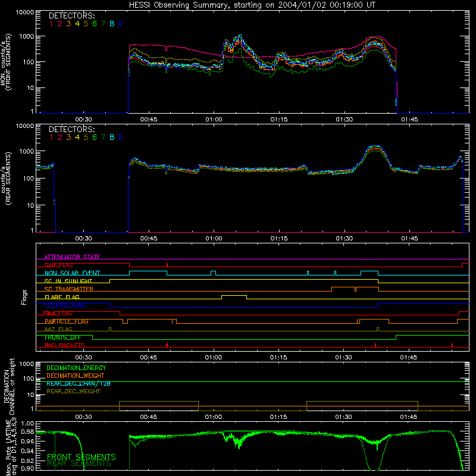Click the ATTENUATOR_STATE flag label
The width and height of the screenshot is (476, 476).
[72, 257]
